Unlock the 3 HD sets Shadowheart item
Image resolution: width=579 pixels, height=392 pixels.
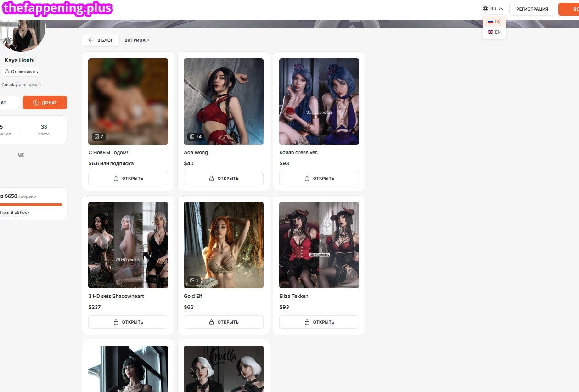coord(128,322)
